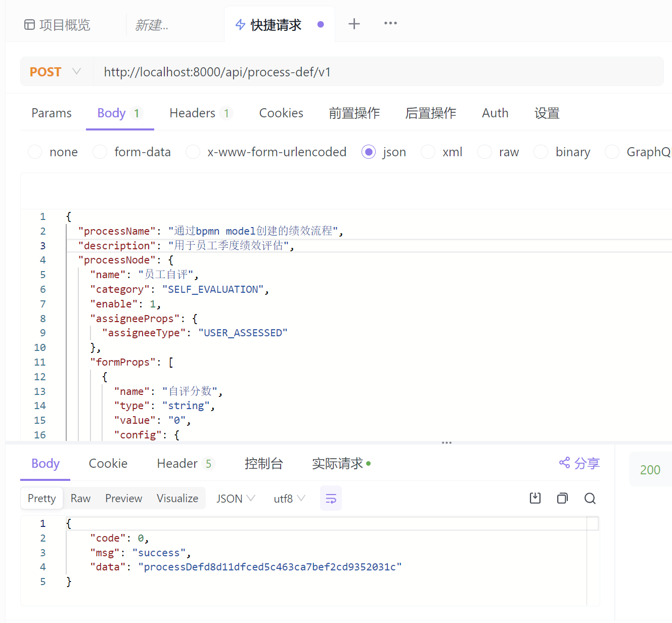
Task: Click the lightning icon on 快捷请求 tab
Action: click(241, 25)
